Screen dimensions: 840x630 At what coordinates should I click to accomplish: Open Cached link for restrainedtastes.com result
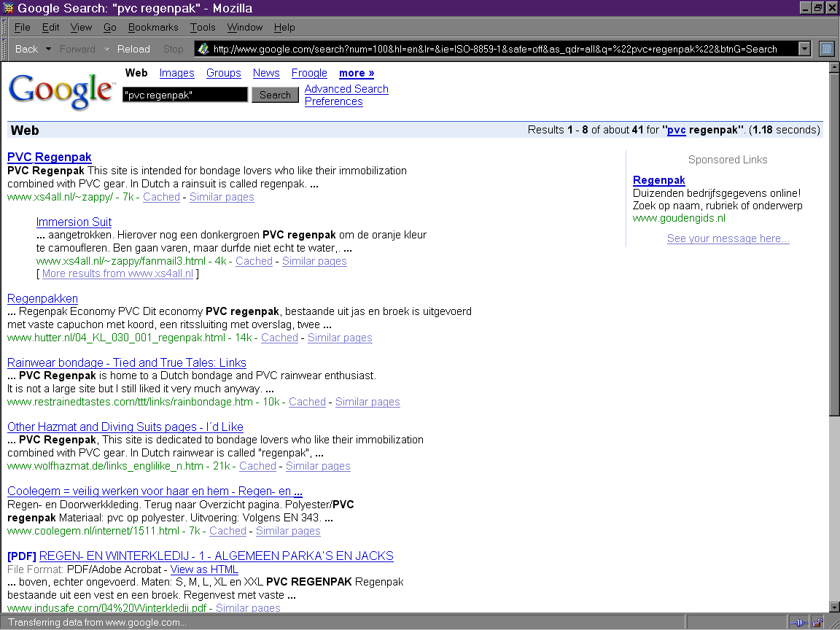pyautogui.click(x=307, y=402)
